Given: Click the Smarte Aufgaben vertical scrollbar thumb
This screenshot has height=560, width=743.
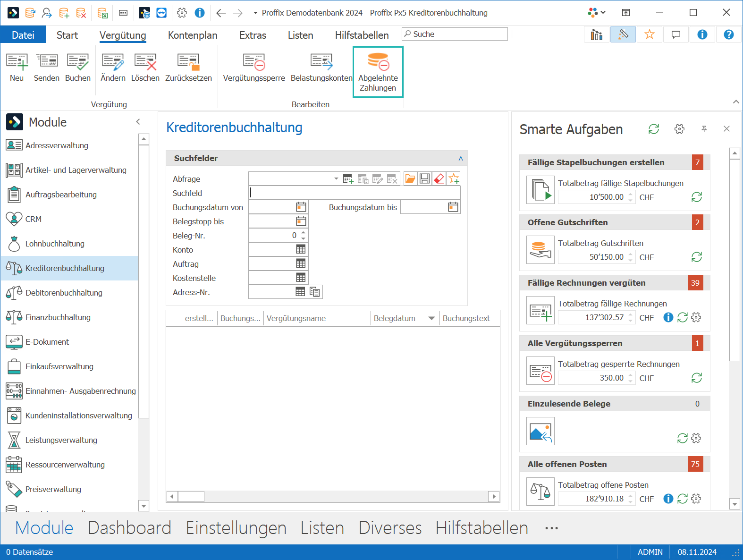Looking at the screenshot, I should pyautogui.click(x=735, y=260).
